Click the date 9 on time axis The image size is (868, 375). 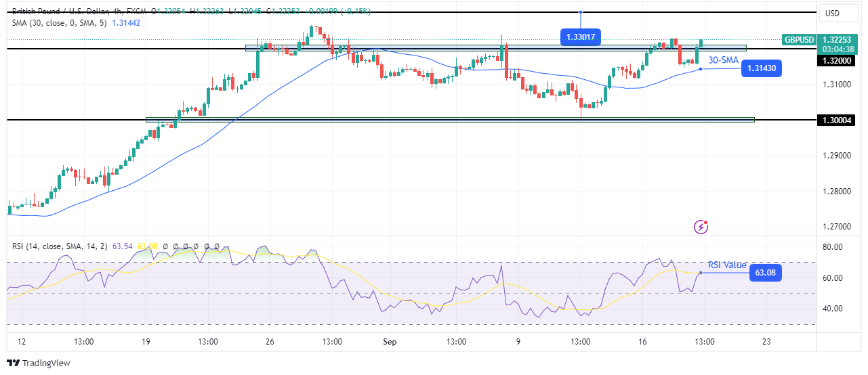coord(518,341)
